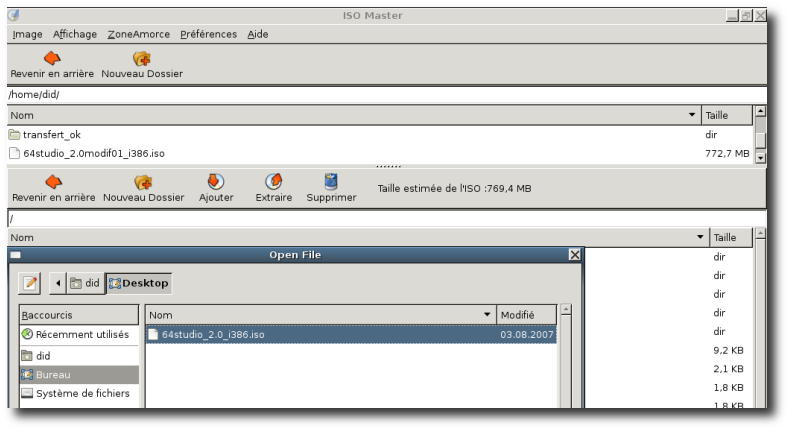790x431 pixels.
Task: Open the Aide menu
Action: click(257, 34)
